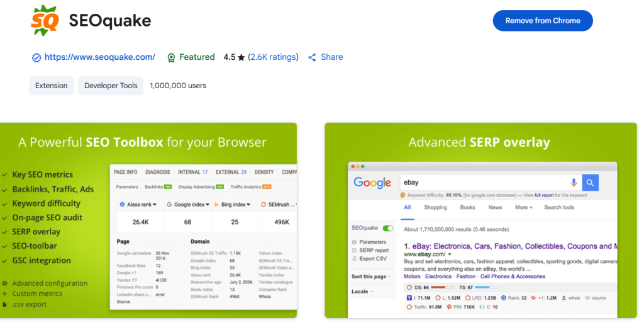The height and width of the screenshot is (323, 644).
Task: Click the Cell Phones & Accessories sitelink
Action: pos(513,276)
